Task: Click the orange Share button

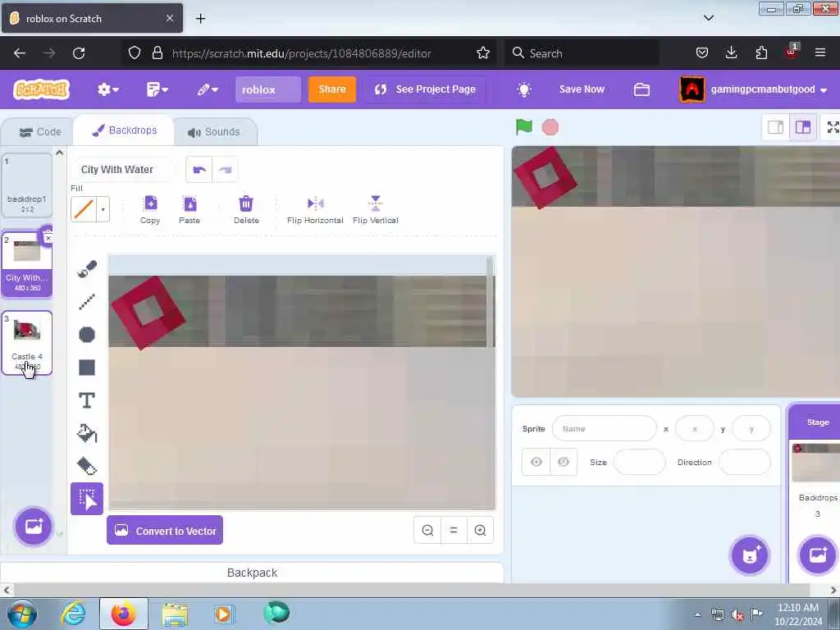Action: (332, 89)
